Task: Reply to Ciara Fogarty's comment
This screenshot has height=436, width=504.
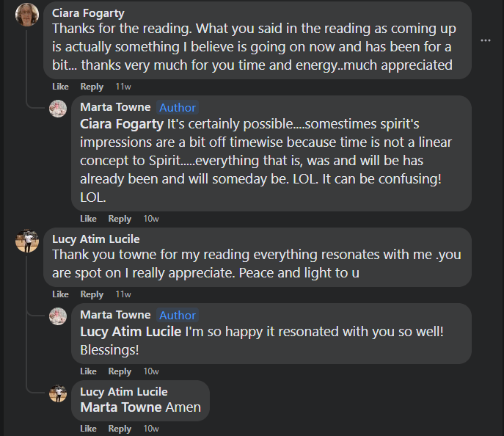Action: tap(92, 87)
